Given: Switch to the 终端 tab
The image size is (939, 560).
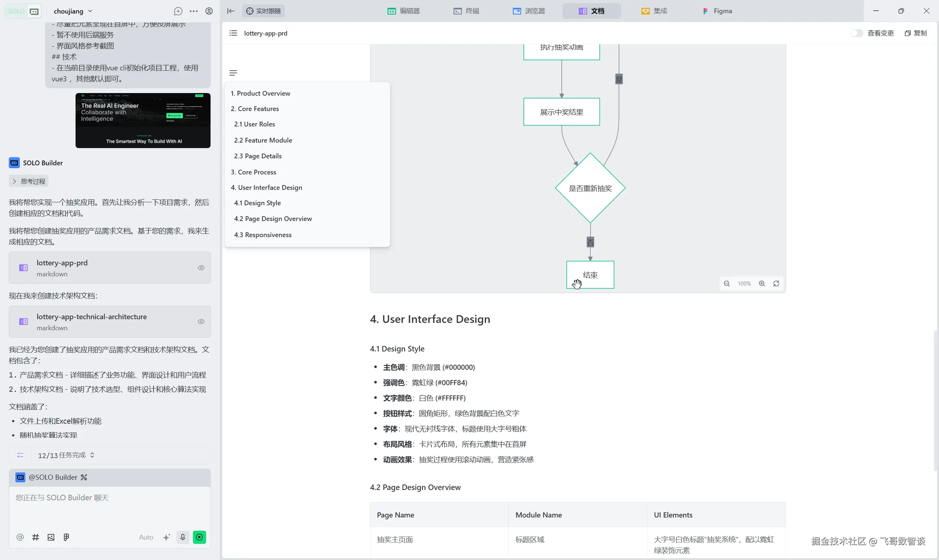Looking at the screenshot, I should click(466, 11).
